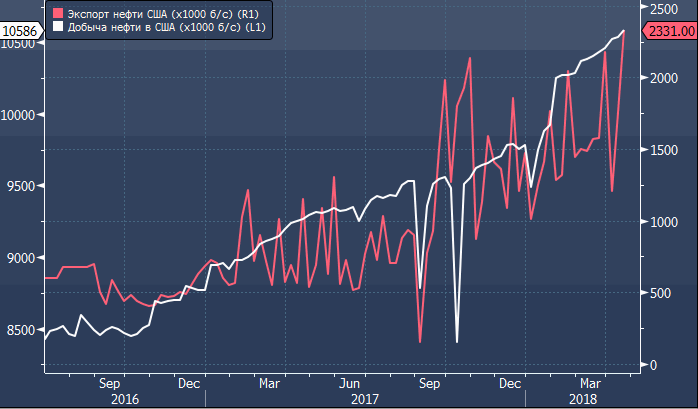Click the 2331.00 right-axis value tag
Viewport: 698px width, 409px height.
click(670, 32)
